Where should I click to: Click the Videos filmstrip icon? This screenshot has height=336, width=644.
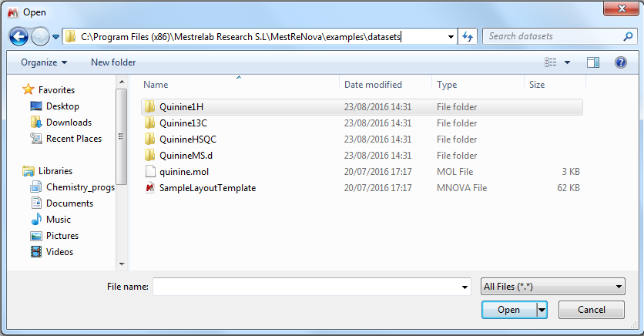coord(36,251)
